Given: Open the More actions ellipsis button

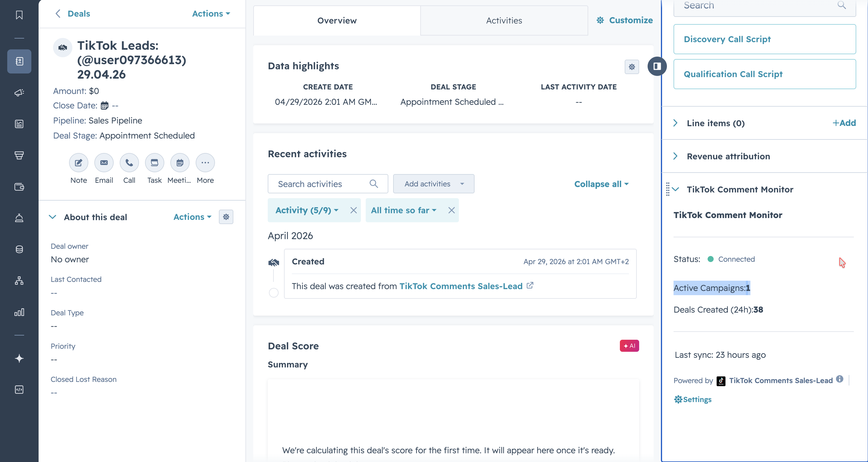Looking at the screenshot, I should coord(205,163).
